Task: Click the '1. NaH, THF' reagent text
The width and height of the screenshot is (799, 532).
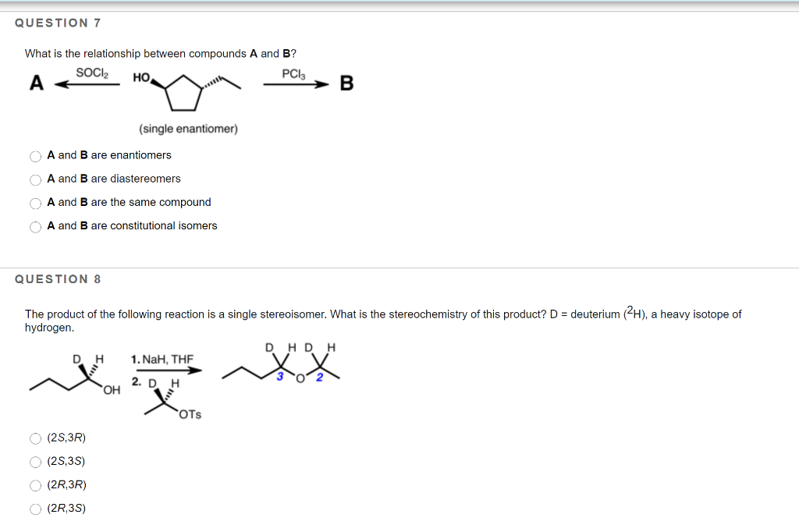Action: [162, 360]
